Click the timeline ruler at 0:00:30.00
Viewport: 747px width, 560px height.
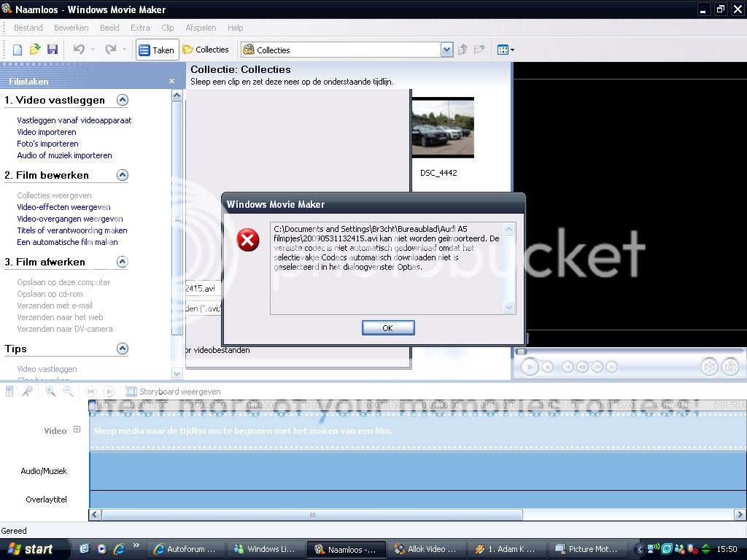point(265,405)
